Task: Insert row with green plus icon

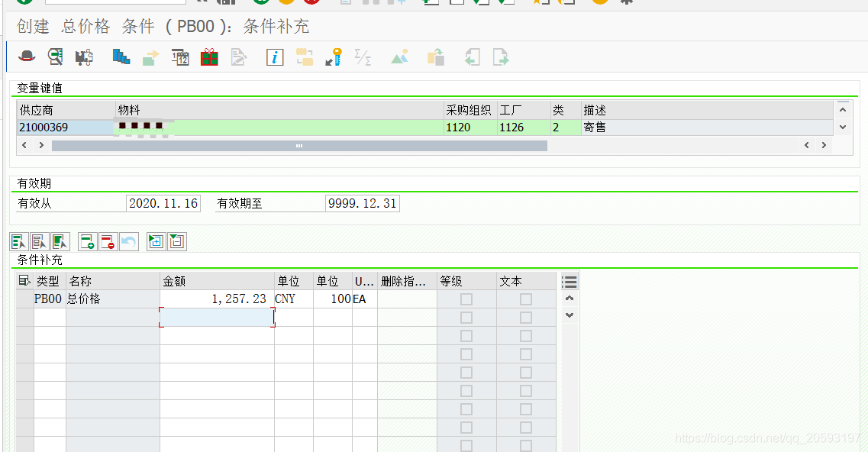Action: [88, 241]
